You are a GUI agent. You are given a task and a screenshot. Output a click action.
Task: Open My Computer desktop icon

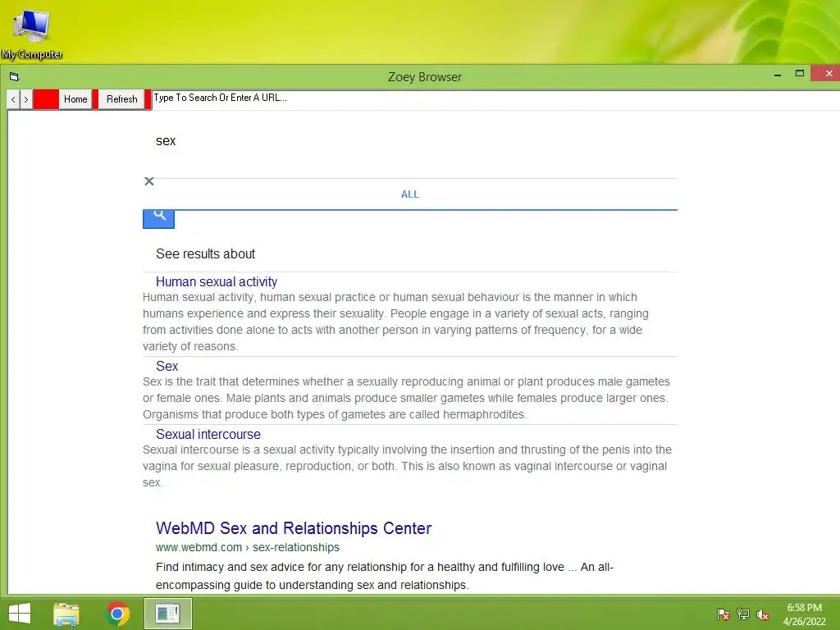(x=32, y=33)
